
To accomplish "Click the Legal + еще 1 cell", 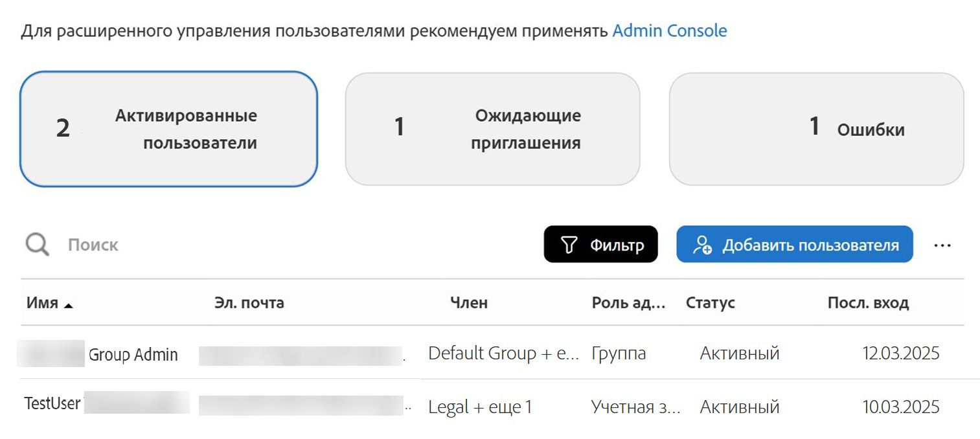I will point(480,407).
